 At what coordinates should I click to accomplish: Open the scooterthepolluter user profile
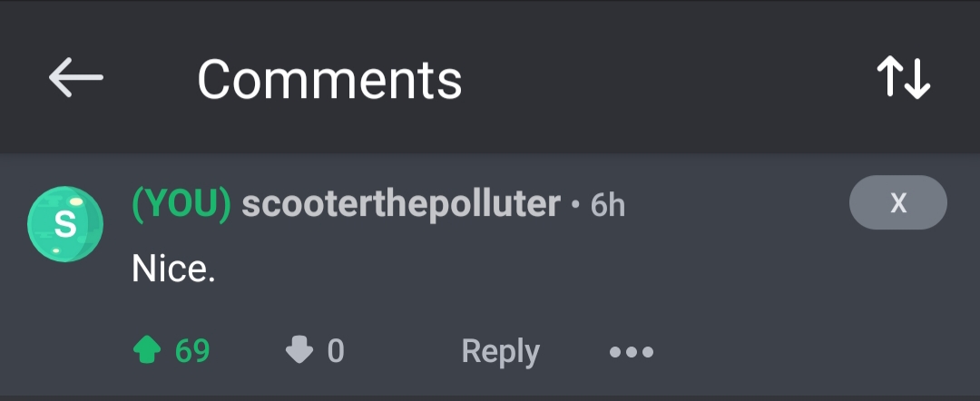[400, 205]
